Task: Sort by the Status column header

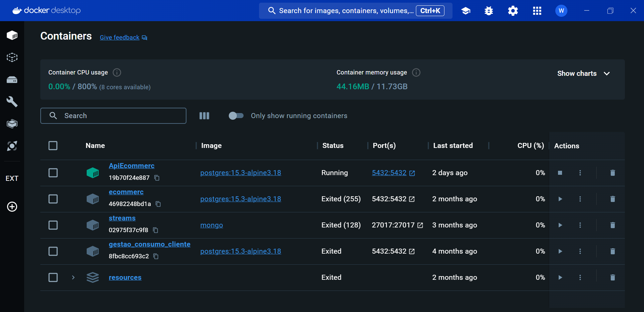Action: pos(333,146)
